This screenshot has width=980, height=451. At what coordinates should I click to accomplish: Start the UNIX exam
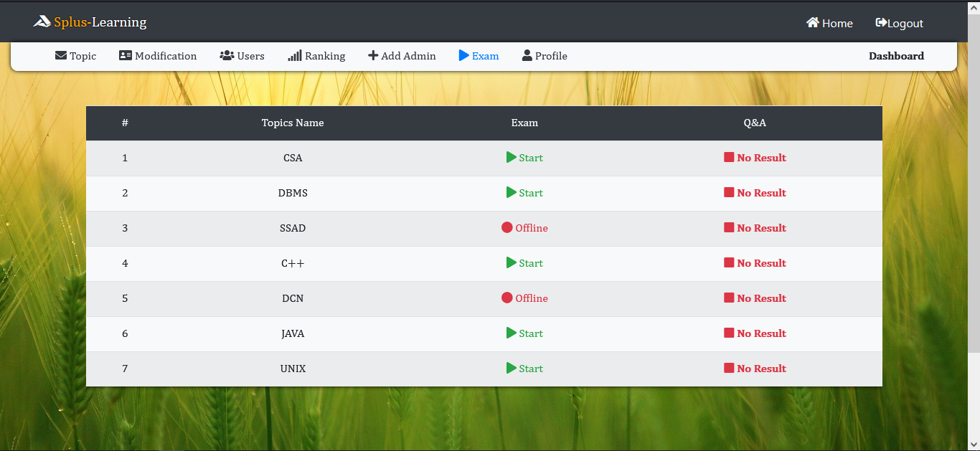524,368
